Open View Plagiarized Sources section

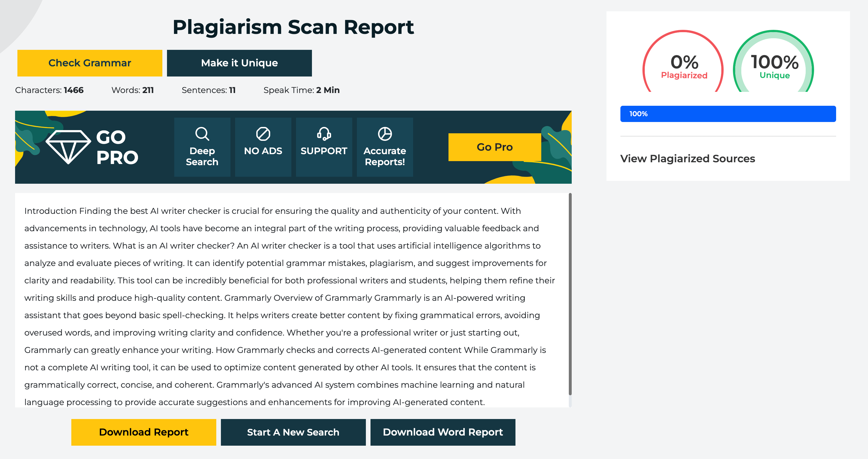coord(687,159)
